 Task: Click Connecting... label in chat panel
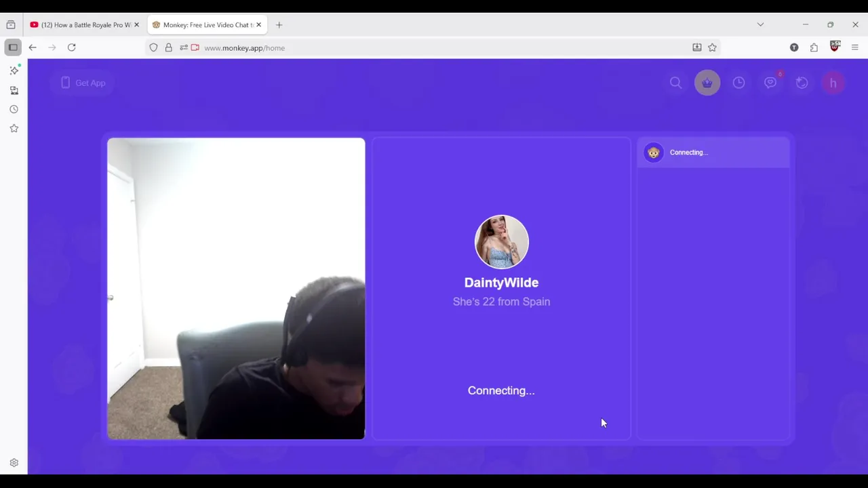point(688,152)
